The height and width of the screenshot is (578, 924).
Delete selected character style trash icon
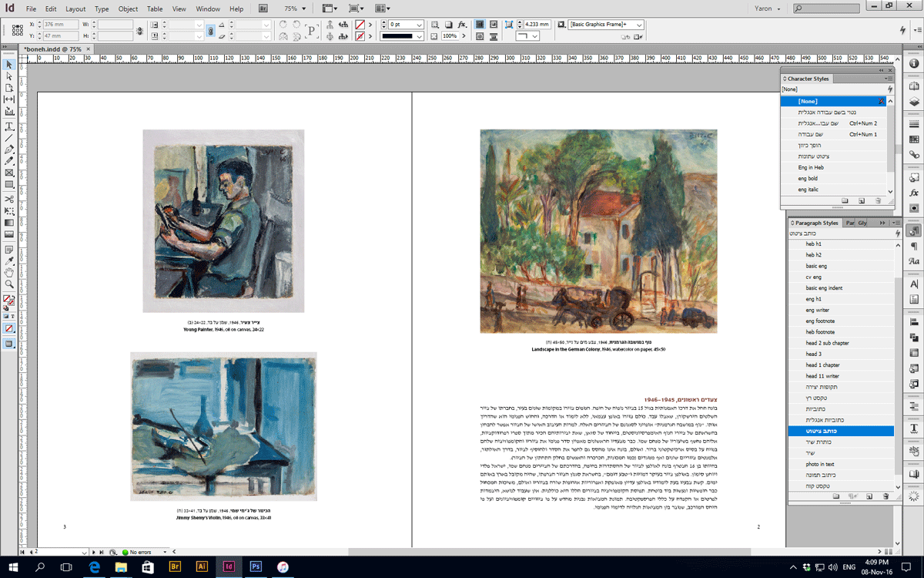[879, 200]
